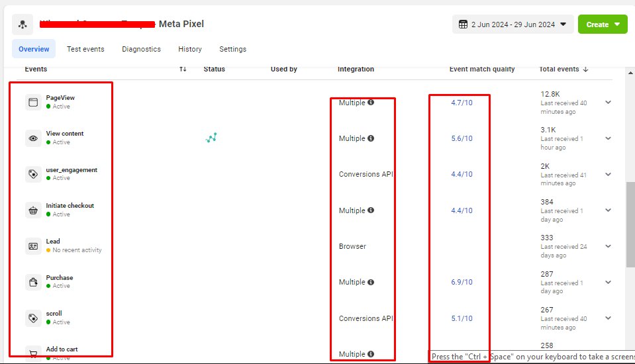Viewport: 635px width, 364px height.
Task: Switch to the Overview tab
Action: tap(34, 49)
